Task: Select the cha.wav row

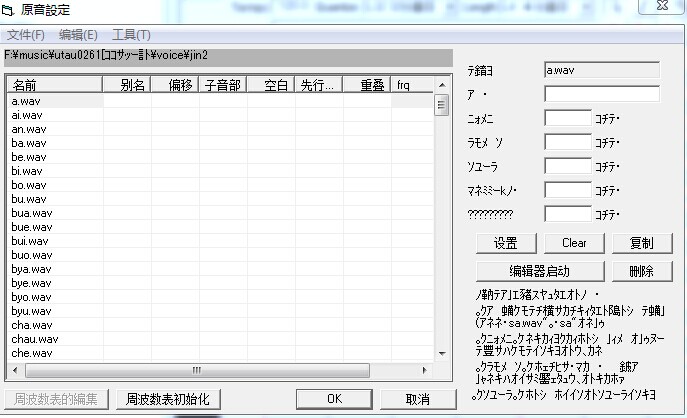Action: coord(220,326)
